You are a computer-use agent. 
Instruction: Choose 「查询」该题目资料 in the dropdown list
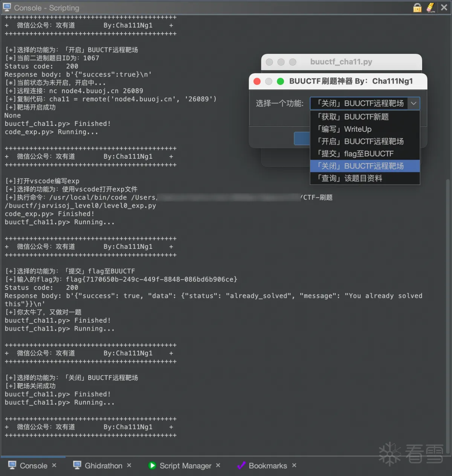pos(365,178)
